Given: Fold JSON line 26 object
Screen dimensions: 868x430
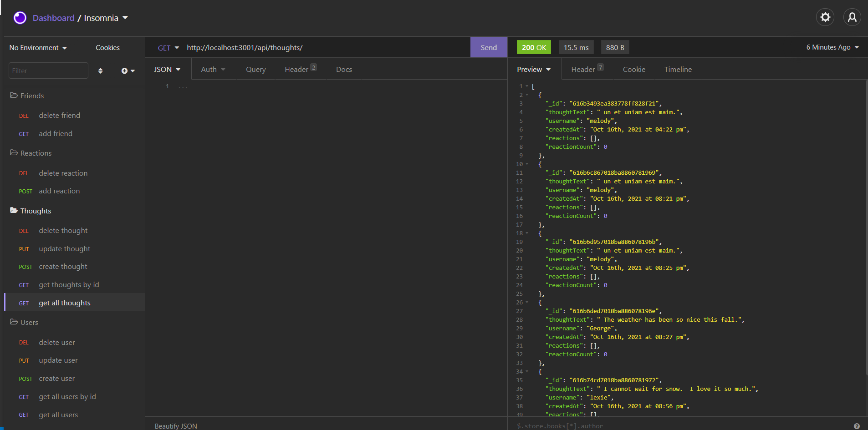Looking at the screenshot, I should point(527,303).
